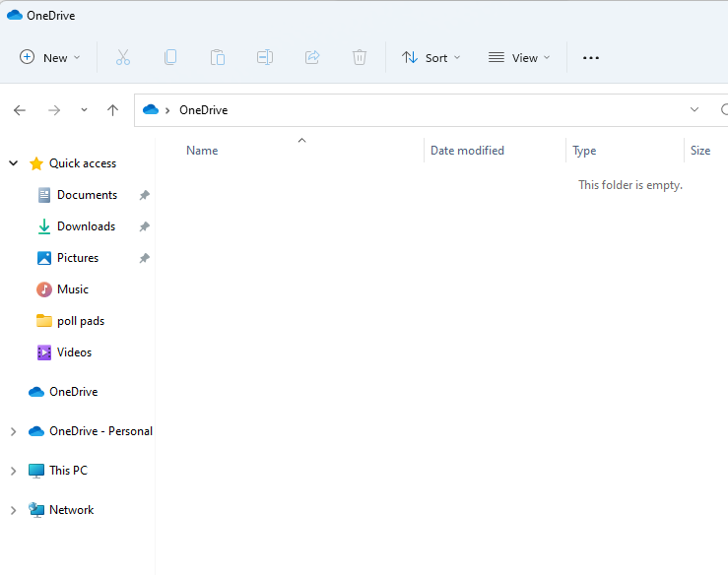Open the Sort options dropdown
Viewport: 728px width, 575px height.
pyautogui.click(x=430, y=57)
